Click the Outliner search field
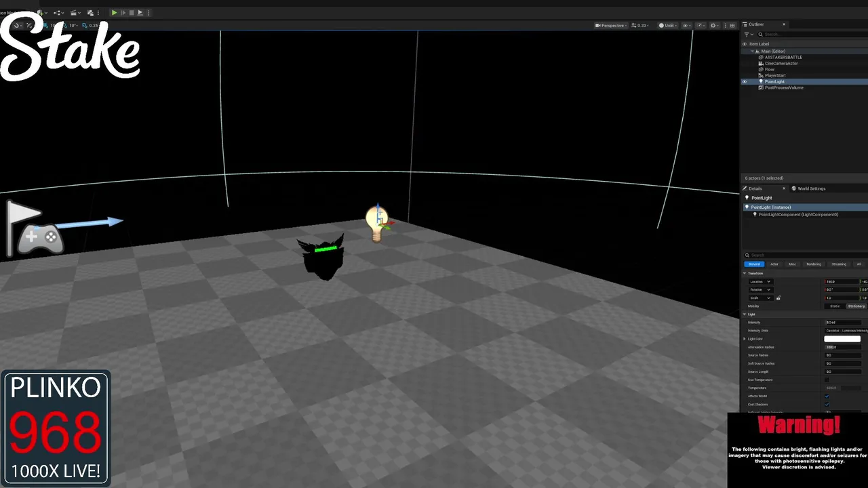868x488 pixels. click(x=814, y=35)
